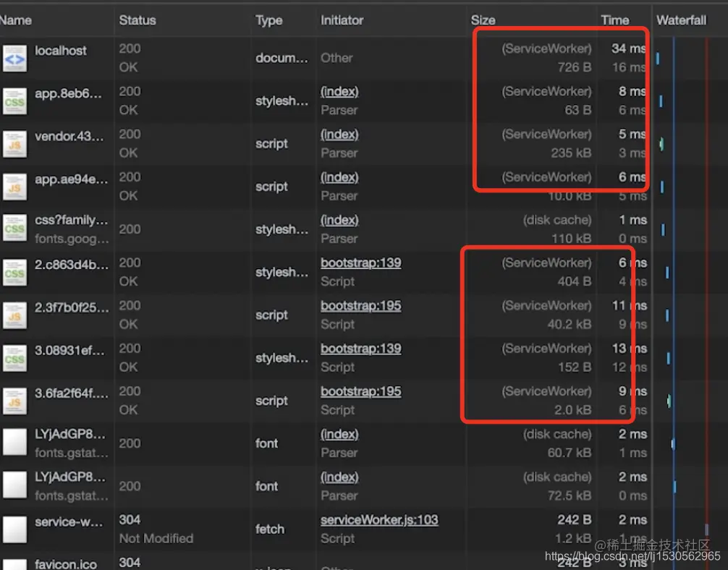Open the serviceWorker.js:103 initiator link
Screen dimensions: 728x570
point(379,520)
